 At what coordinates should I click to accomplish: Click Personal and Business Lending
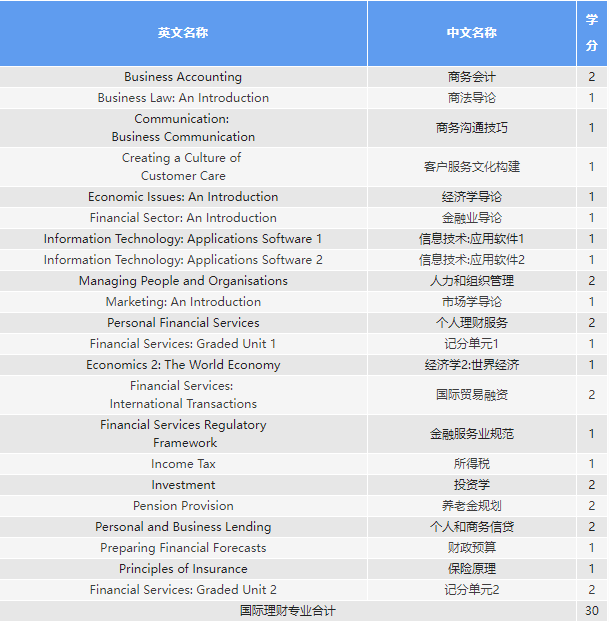[183, 527]
